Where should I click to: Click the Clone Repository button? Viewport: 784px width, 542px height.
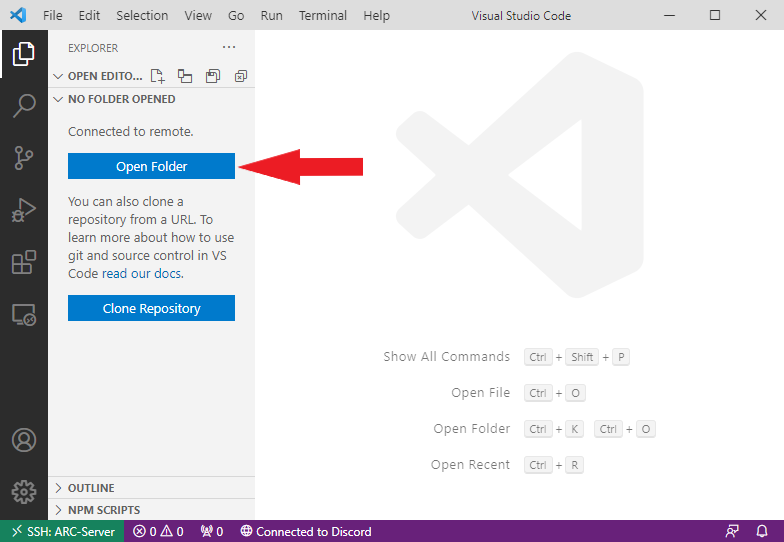coord(151,308)
